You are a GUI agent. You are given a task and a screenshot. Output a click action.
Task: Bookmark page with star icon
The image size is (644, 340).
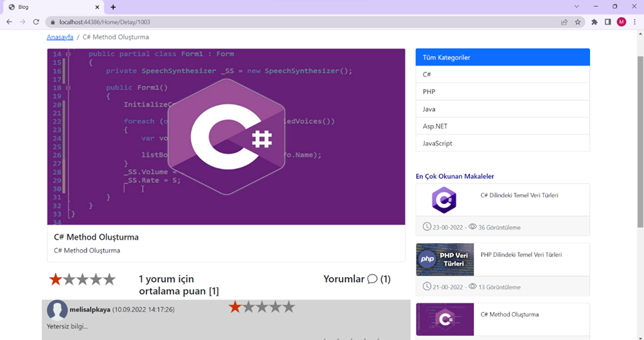click(x=578, y=23)
